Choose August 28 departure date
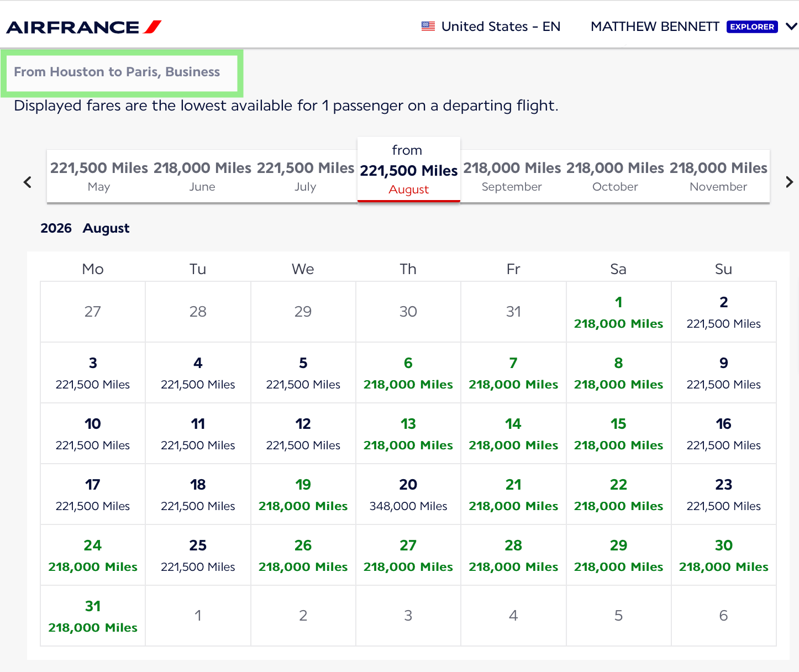Viewport: 799px width, 672px height. coord(513,555)
